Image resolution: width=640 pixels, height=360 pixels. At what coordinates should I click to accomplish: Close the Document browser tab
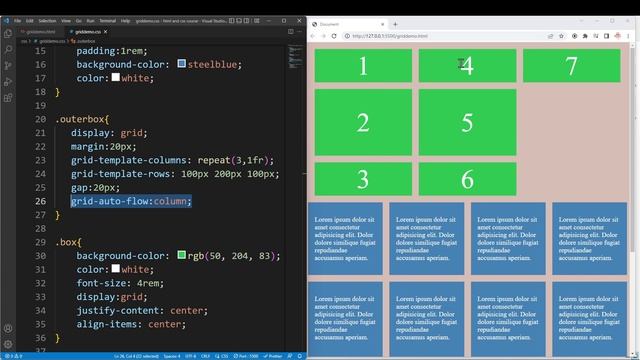tap(382, 24)
